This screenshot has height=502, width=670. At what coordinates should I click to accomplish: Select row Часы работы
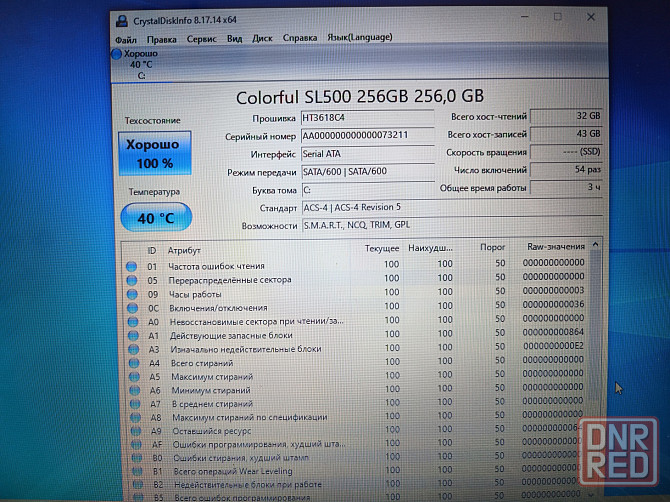(x=356, y=293)
